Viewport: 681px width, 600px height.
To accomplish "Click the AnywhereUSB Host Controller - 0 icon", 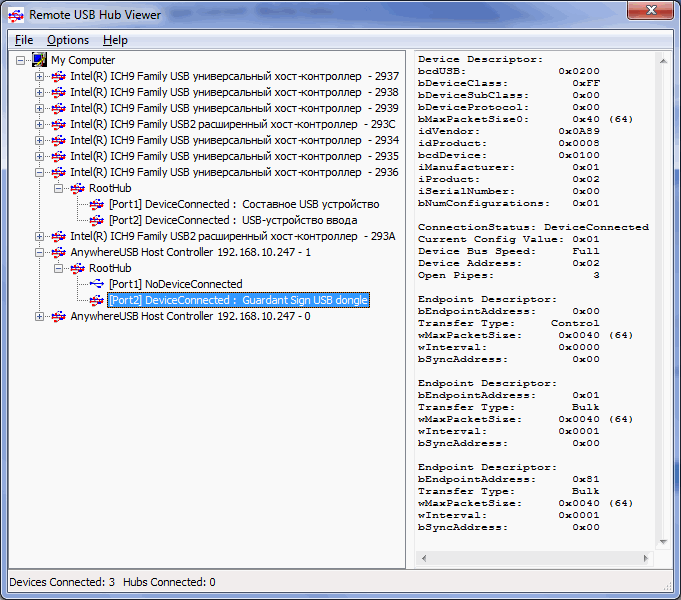I will pyautogui.click(x=58, y=316).
